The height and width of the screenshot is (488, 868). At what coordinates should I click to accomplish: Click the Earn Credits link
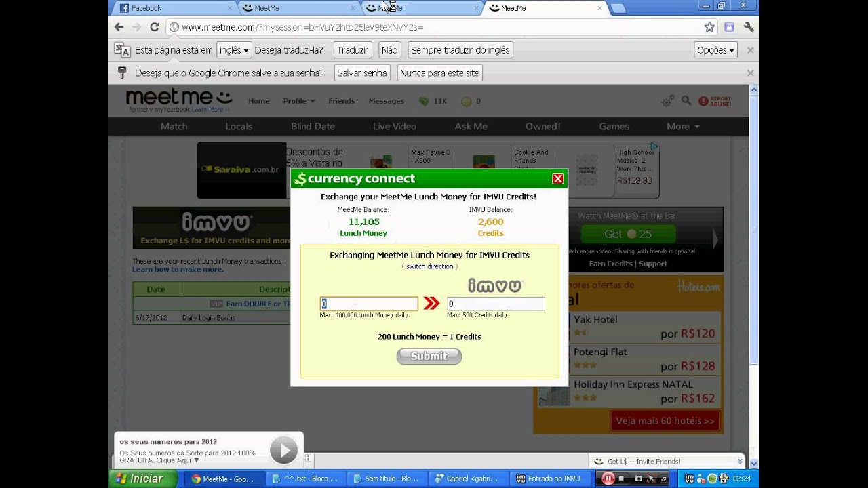pyautogui.click(x=610, y=264)
